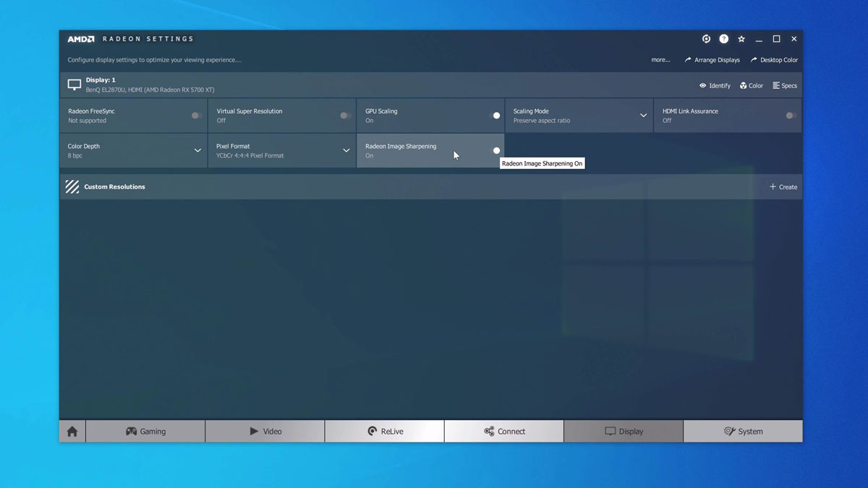Open the Pixel Format dropdown
This screenshot has width=868, height=488.
click(x=346, y=150)
